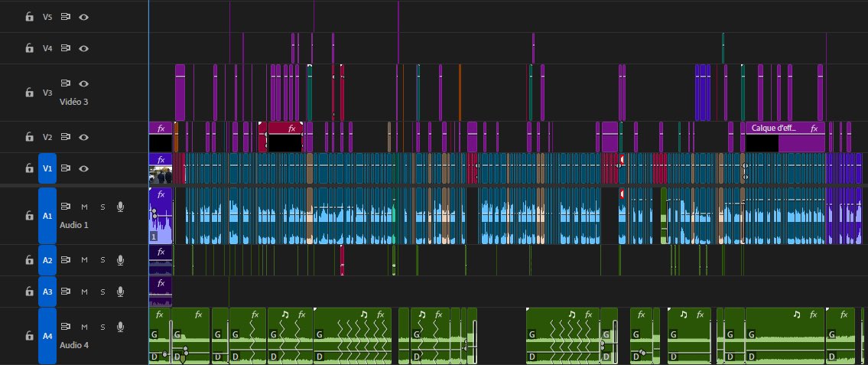
Task: Solo track A3
Action: (x=102, y=292)
